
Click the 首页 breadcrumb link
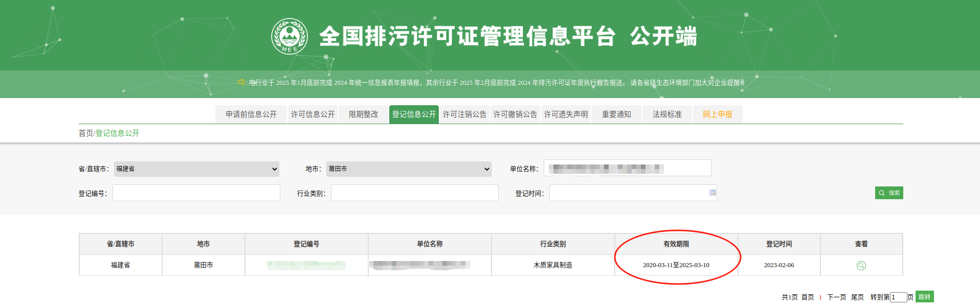[85, 133]
